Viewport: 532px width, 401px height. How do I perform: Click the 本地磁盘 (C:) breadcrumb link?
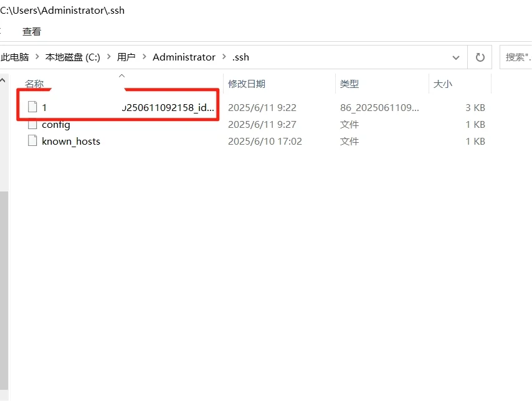72,57
